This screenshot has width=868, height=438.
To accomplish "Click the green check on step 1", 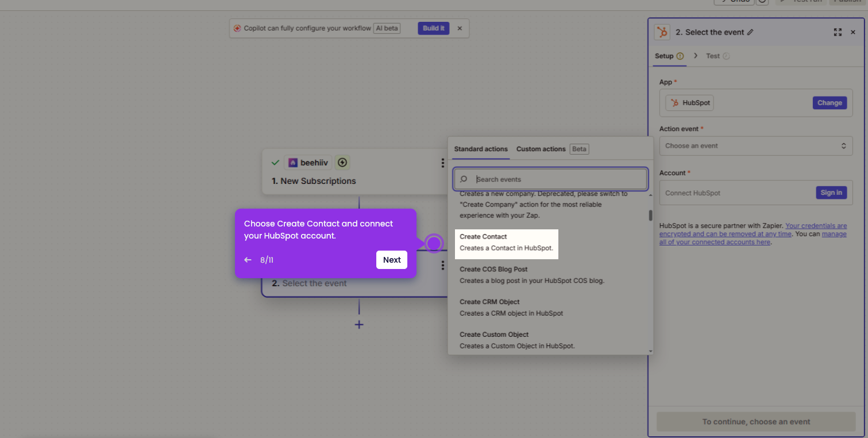I will [275, 163].
